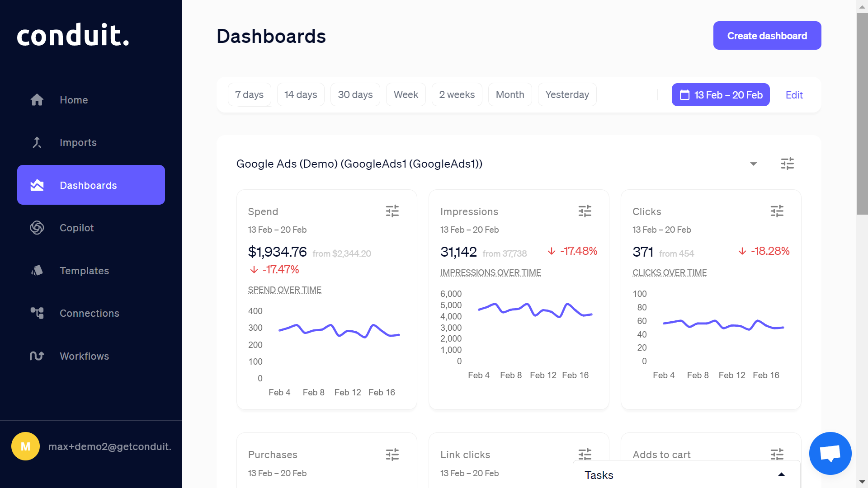Select the 30 days filter tab
868x488 pixels.
click(x=355, y=94)
